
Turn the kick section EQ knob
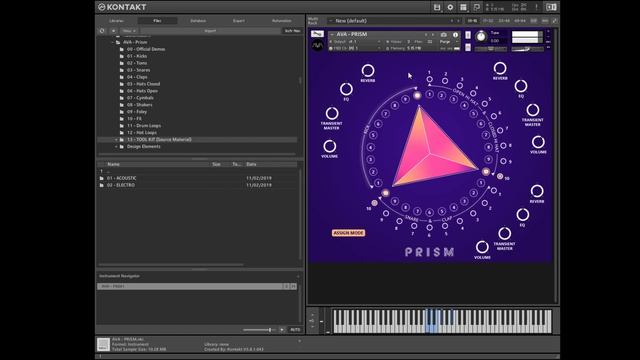click(346, 89)
